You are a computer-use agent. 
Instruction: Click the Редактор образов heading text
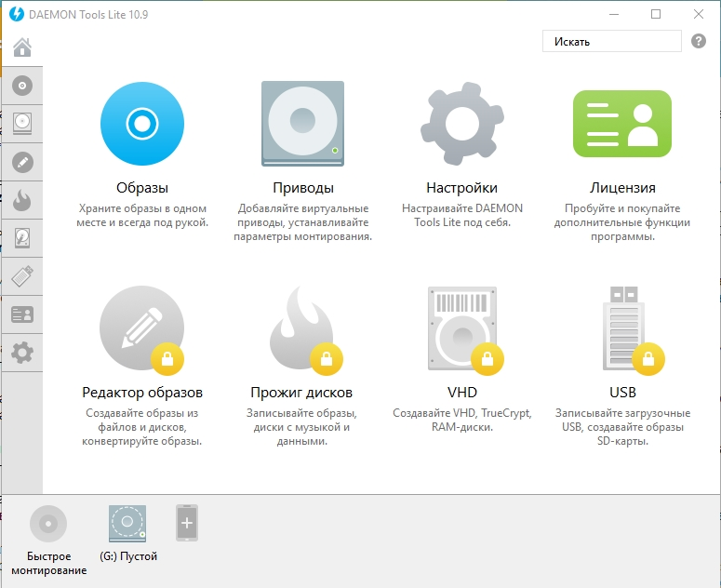pyautogui.click(x=142, y=392)
